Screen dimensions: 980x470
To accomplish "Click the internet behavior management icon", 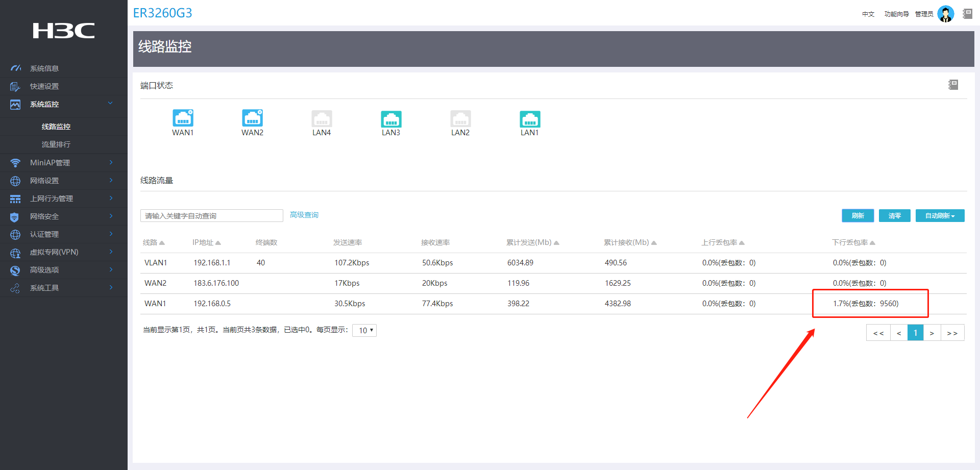I will 15,199.
